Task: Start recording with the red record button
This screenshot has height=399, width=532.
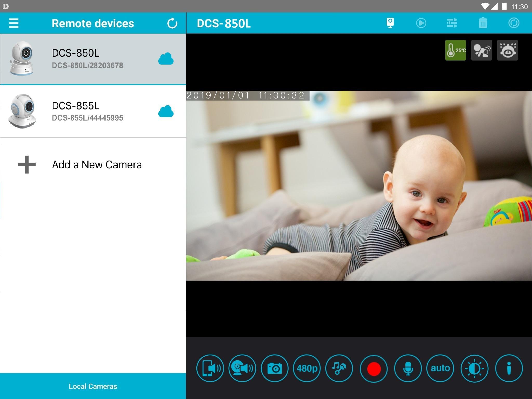Action: (x=373, y=368)
